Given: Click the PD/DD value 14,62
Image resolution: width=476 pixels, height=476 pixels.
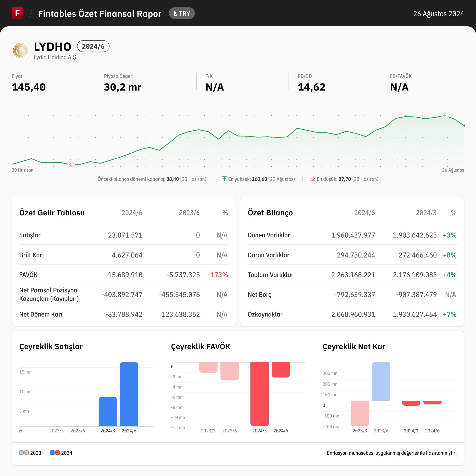Looking at the screenshot, I should 311,87.
